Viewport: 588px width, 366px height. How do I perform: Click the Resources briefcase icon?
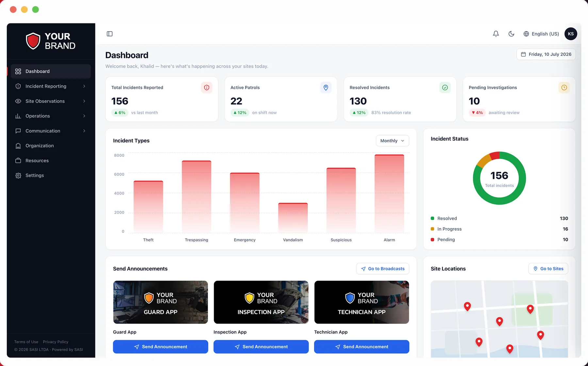(x=18, y=161)
